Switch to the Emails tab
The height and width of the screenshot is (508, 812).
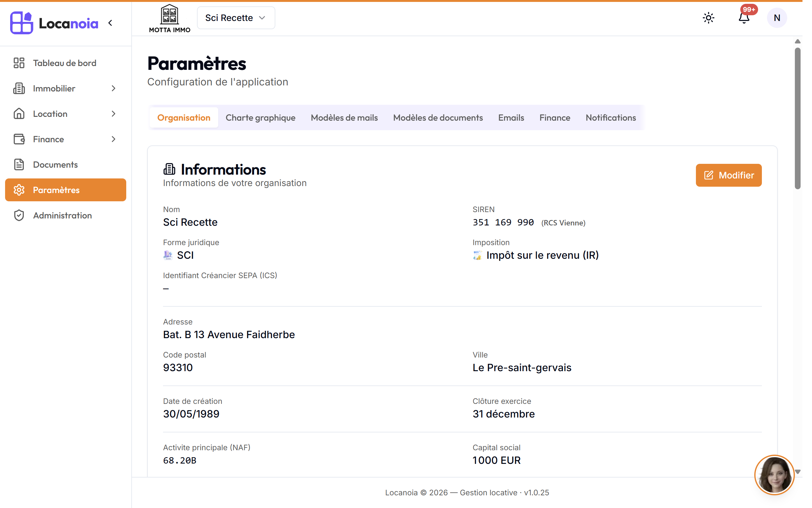tap(511, 117)
